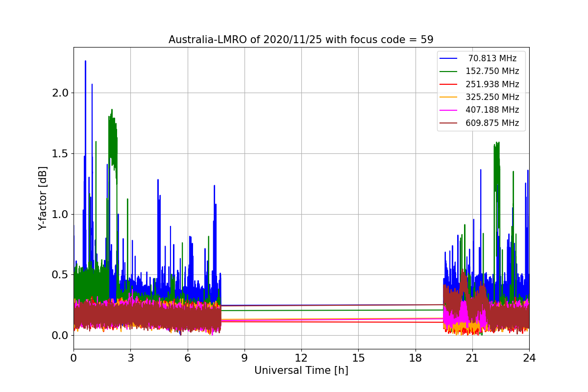Click the 15 tick label on the x-axis
588x392 pixels.
pyautogui.click(x=358, y=358)
